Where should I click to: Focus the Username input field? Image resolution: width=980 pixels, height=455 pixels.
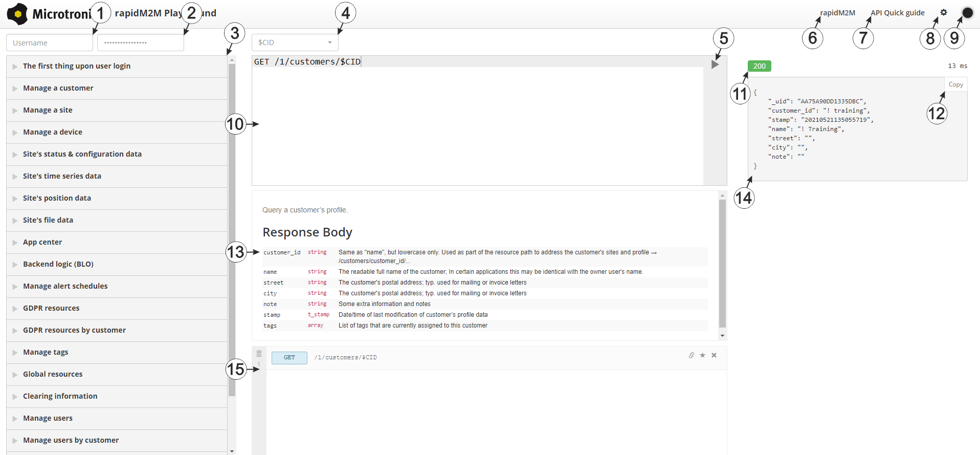coord(50,43)
